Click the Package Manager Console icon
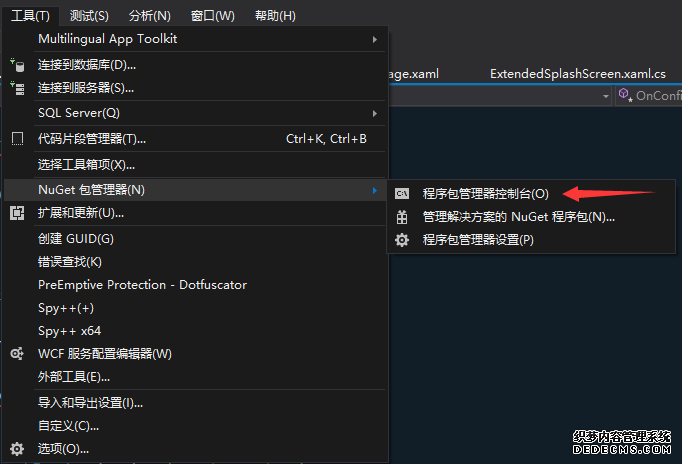This screenshot has width=682, height=464. click(x=402, y=194)
